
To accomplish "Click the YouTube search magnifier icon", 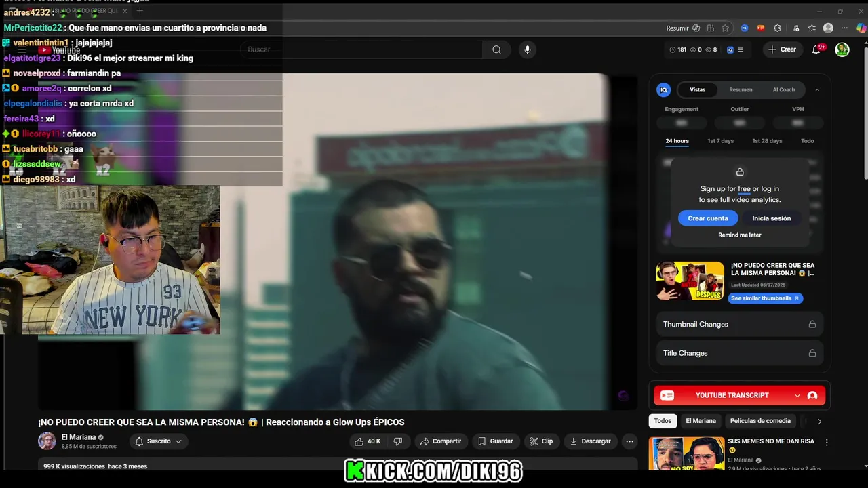I will pos(496,49).
